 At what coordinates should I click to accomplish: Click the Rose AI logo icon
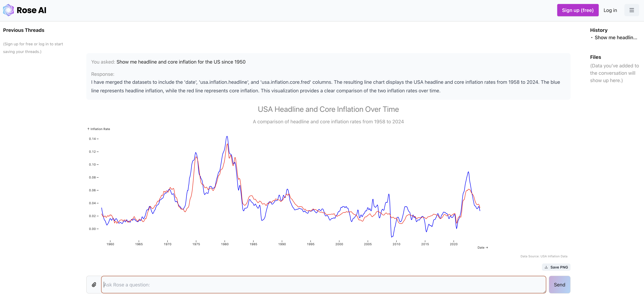[8, 10]
